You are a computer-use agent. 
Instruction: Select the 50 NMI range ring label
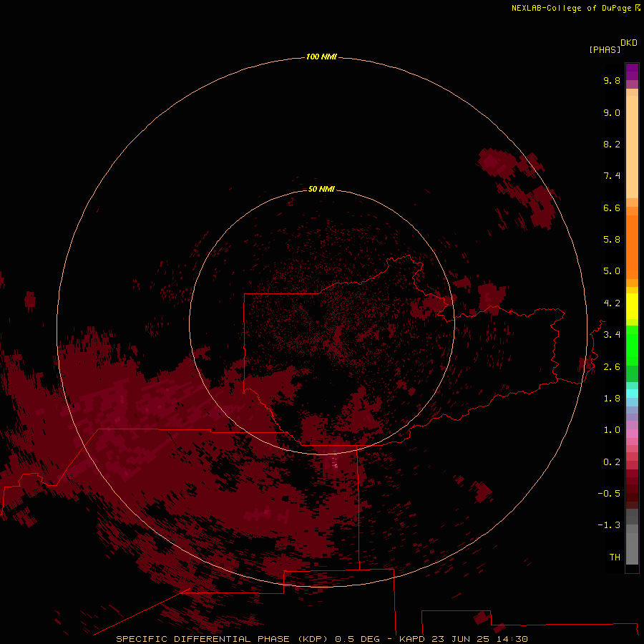321,189
